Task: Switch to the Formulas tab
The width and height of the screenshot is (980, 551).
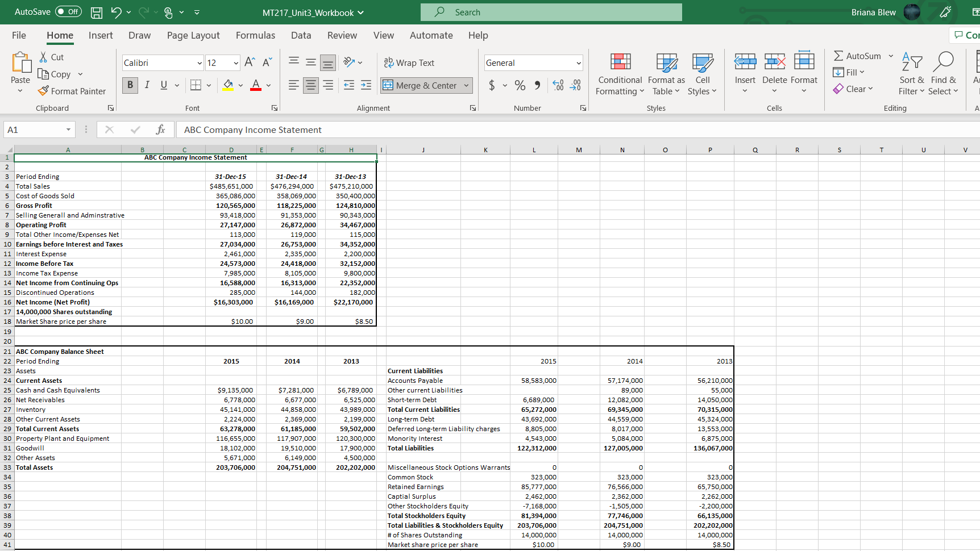Action: (255, 35)
